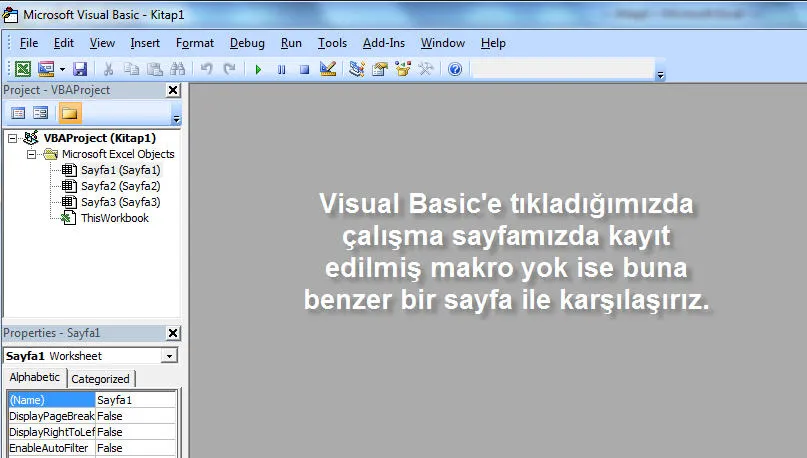Open the Project Explorer toolbar icon

(x=357, y=69)
